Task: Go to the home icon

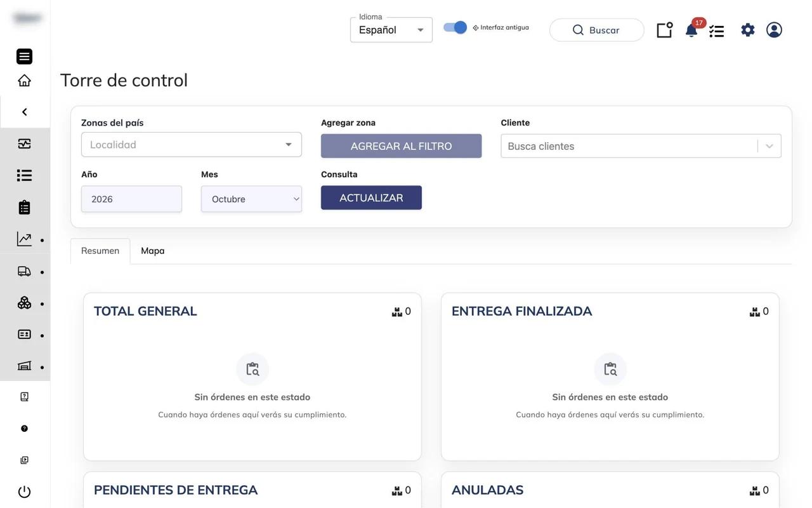Action: tap(24, 81)
